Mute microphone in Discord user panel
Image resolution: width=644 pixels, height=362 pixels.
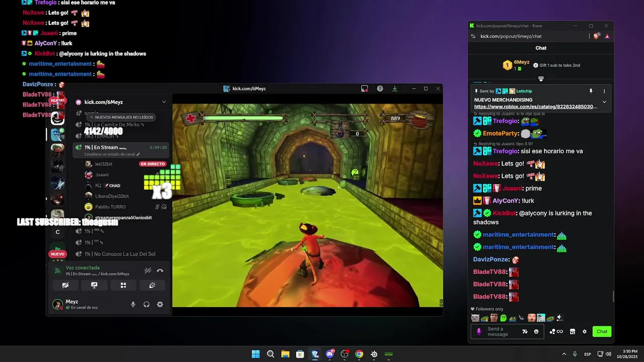133,304
